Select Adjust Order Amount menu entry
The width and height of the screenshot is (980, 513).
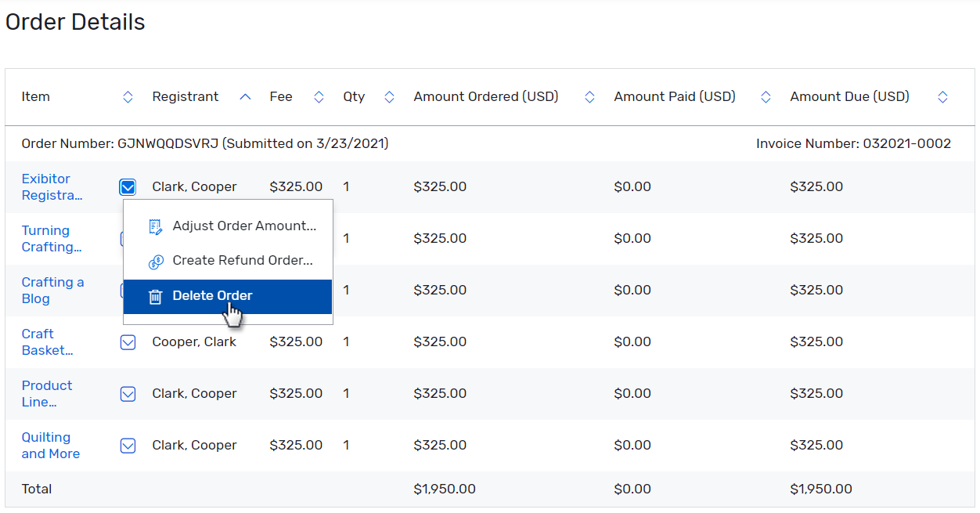point(243,226)
